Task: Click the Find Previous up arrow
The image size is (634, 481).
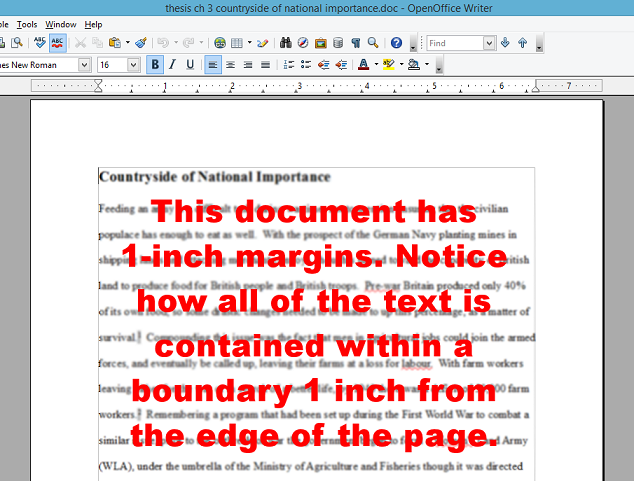Action: pos(522,42)
